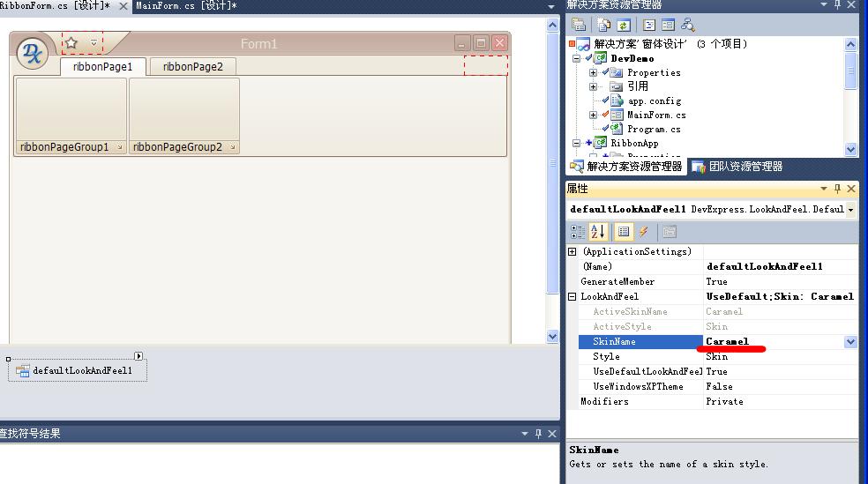Pin the Solution Explorer panel auto-hide

click(837, 4)
